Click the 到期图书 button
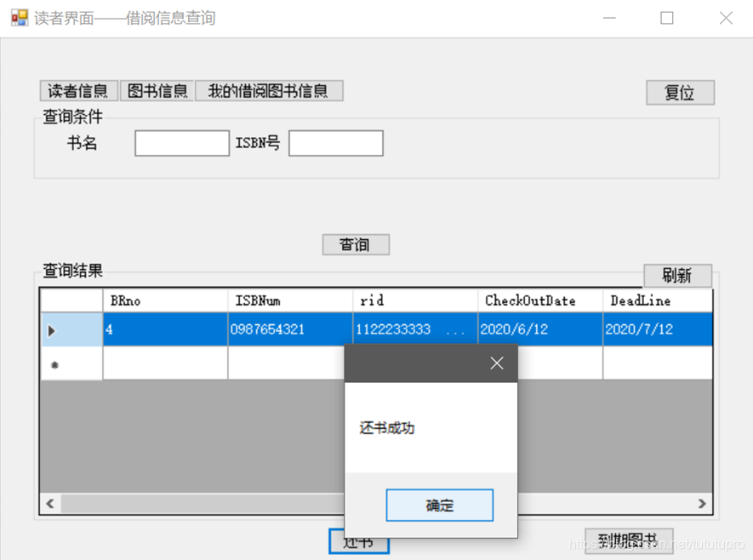The height and width of the screenshot is (560, 753). tap(629, 540)
